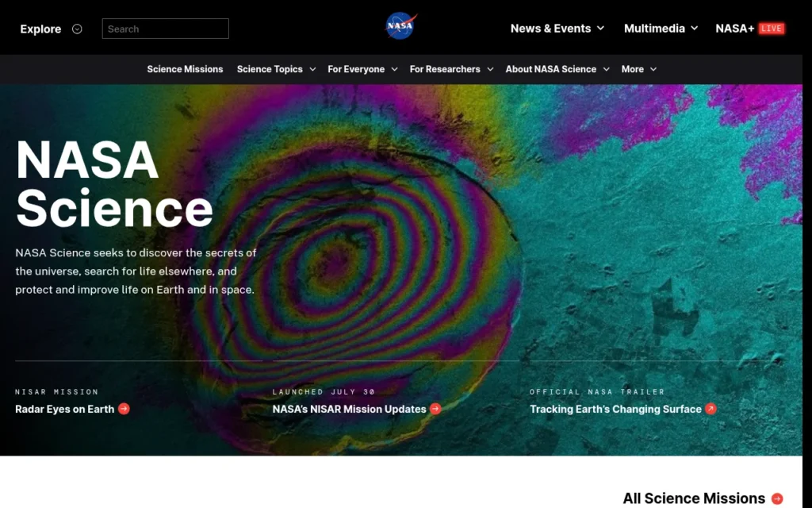Click red arrow beside Radar Eyes on Earth

tap(124, 409)
